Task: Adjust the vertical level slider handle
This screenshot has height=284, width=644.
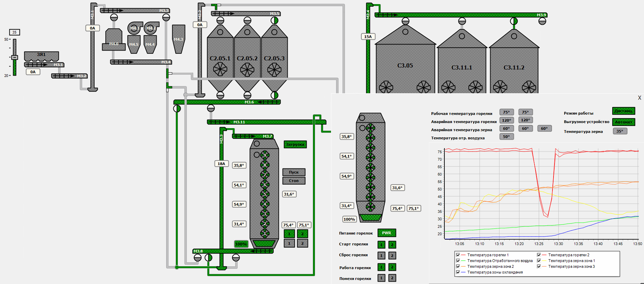Action: [x=15, y=58]
